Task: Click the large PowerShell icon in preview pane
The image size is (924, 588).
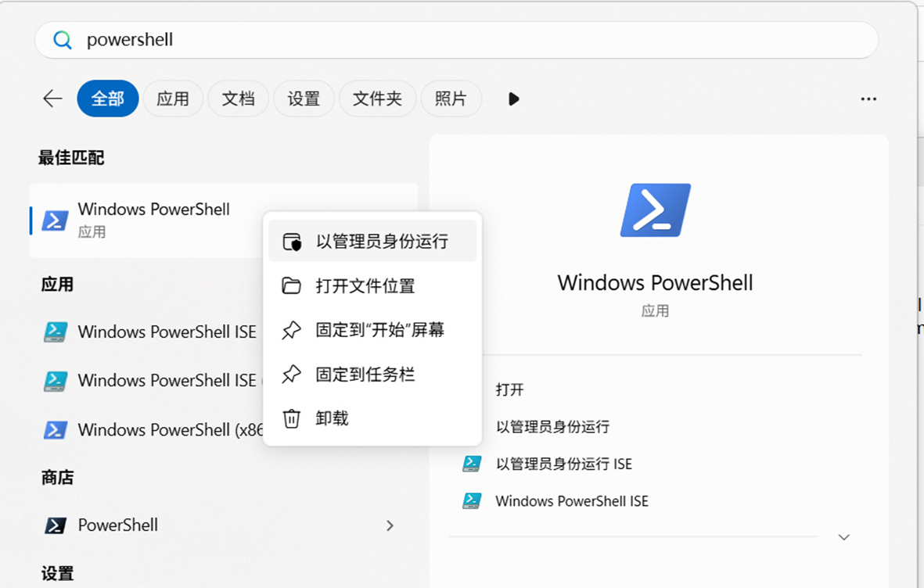Action: coord(656,210)
